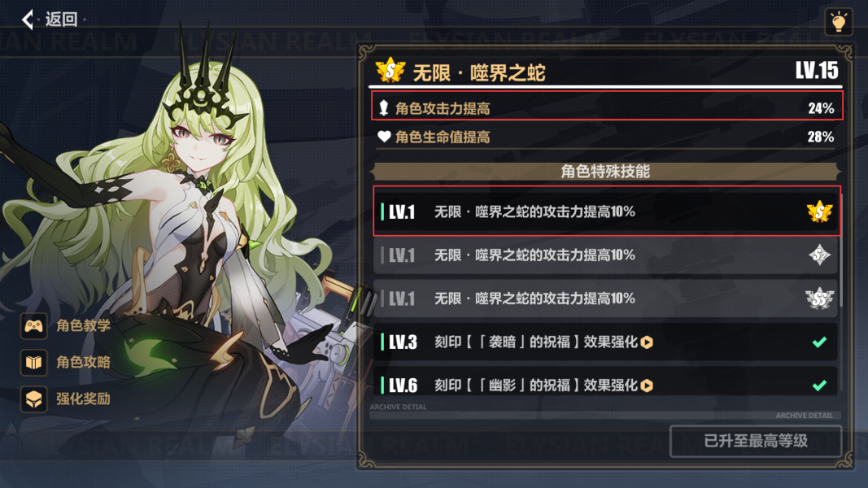Click the gold S-rank star beside character name
The height and width of the screenshot is (488, 868).
tap(390, 70)
